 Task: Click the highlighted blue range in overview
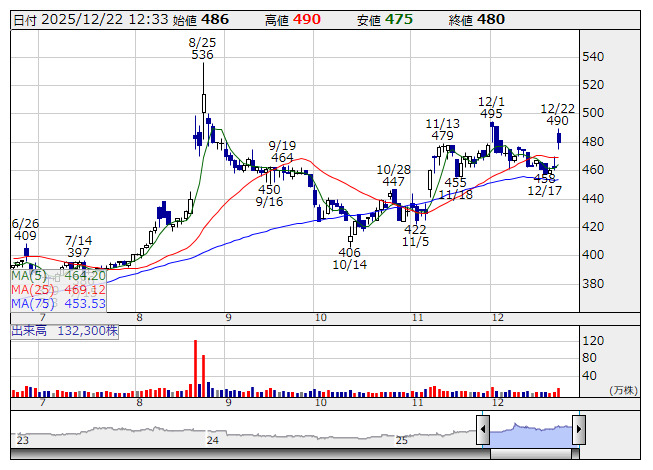pos(531,435)
